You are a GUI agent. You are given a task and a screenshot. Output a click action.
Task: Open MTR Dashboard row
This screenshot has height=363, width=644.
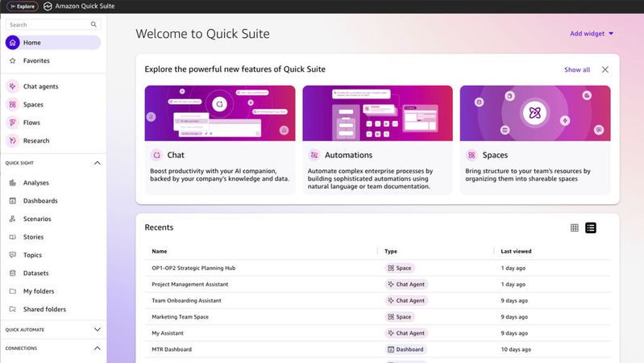[x=377, y=349]
